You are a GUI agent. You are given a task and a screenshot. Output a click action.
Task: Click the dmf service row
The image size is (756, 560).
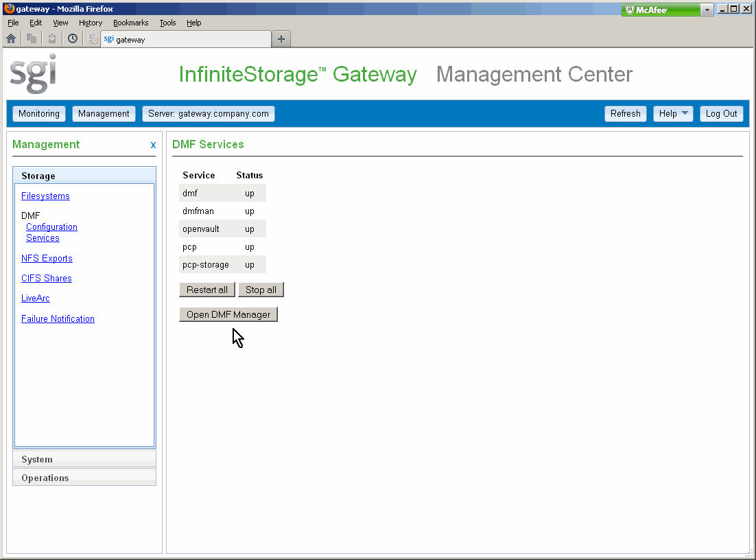pos(222,193)
